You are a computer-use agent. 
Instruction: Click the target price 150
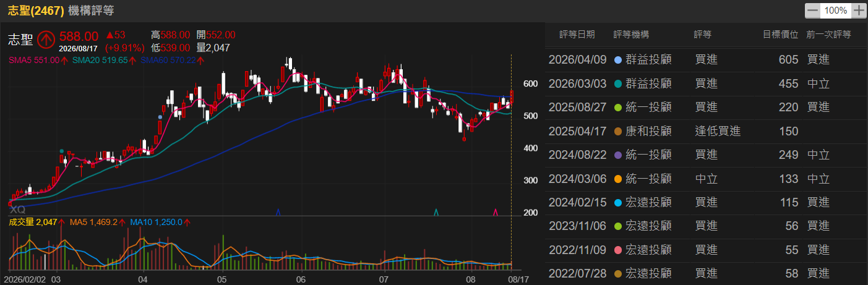click(789, 132)
